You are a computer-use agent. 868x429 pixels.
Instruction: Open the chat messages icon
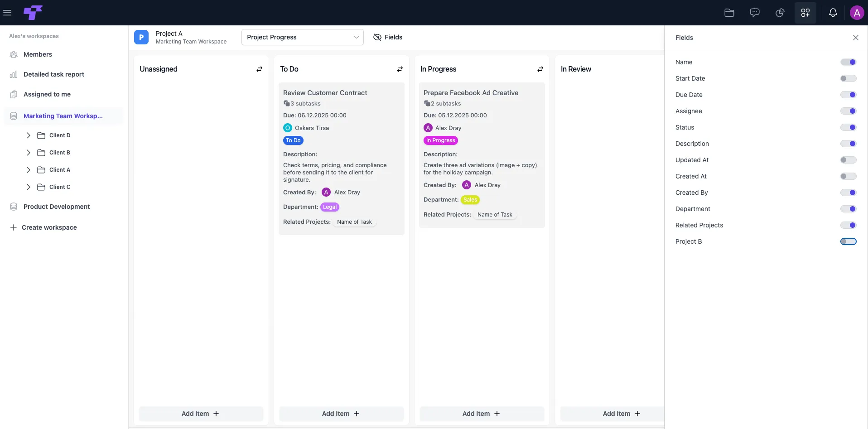coord(755,13)
